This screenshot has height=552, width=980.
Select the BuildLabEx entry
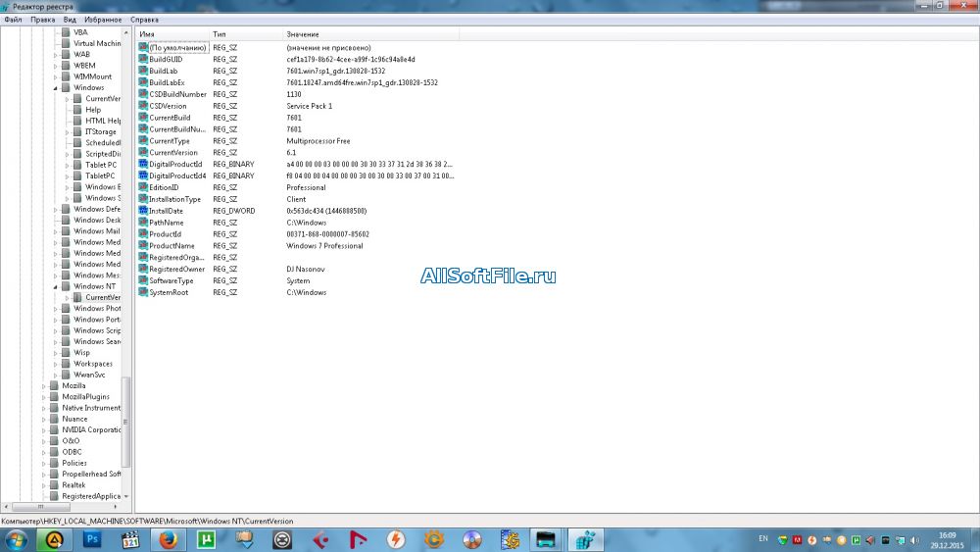[x=167, y=82]
